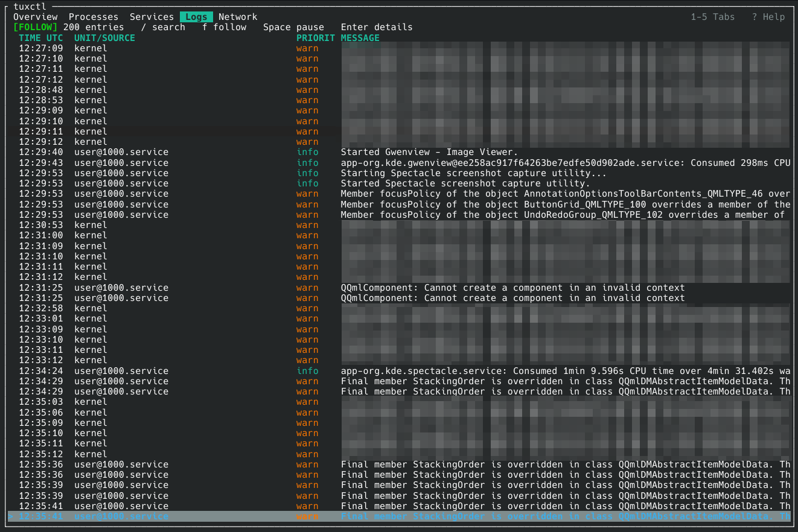The height and width of the screenshot is (532, 798).
Task: Open the Processes tab
Action: [94, 17]
